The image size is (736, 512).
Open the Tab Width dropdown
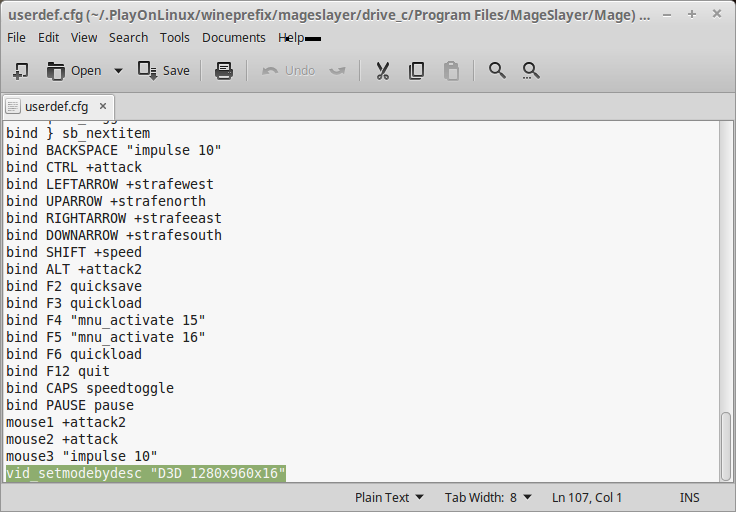[x=488, y=497]
